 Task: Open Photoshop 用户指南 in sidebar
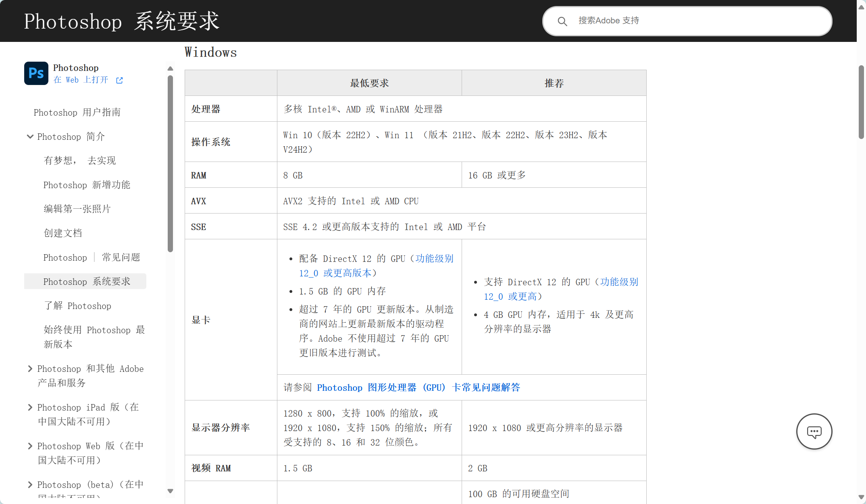(x=77, y=112)
